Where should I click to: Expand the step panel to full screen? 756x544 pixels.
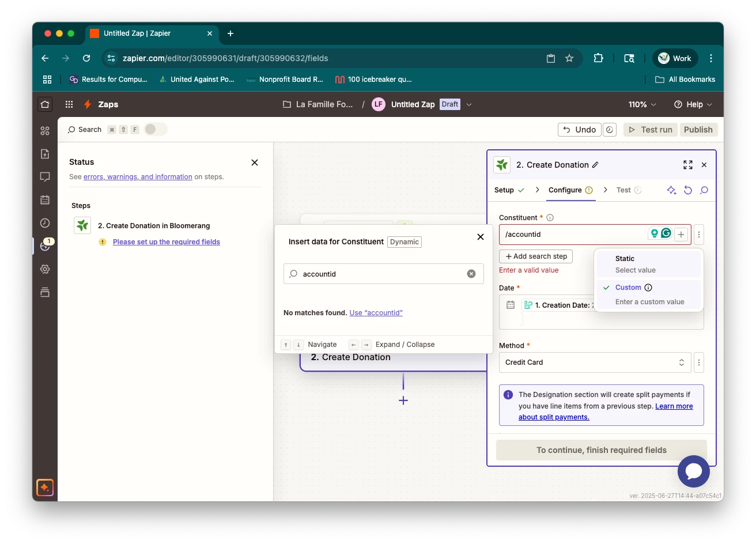pos(688,165)
